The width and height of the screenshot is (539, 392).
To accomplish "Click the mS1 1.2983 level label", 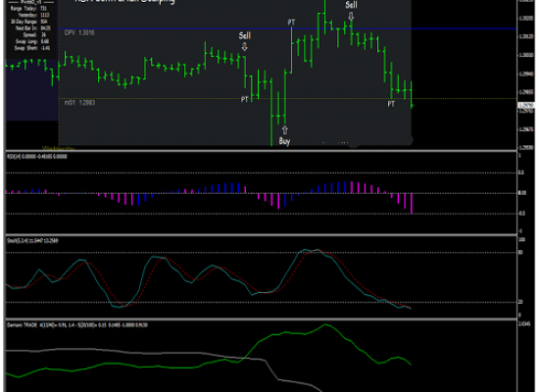I will (79, 103).
